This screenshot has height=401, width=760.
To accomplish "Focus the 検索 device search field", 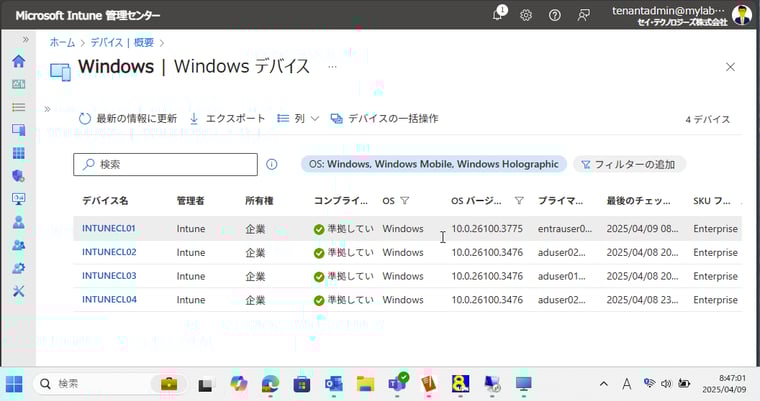I will pos(165,164).
